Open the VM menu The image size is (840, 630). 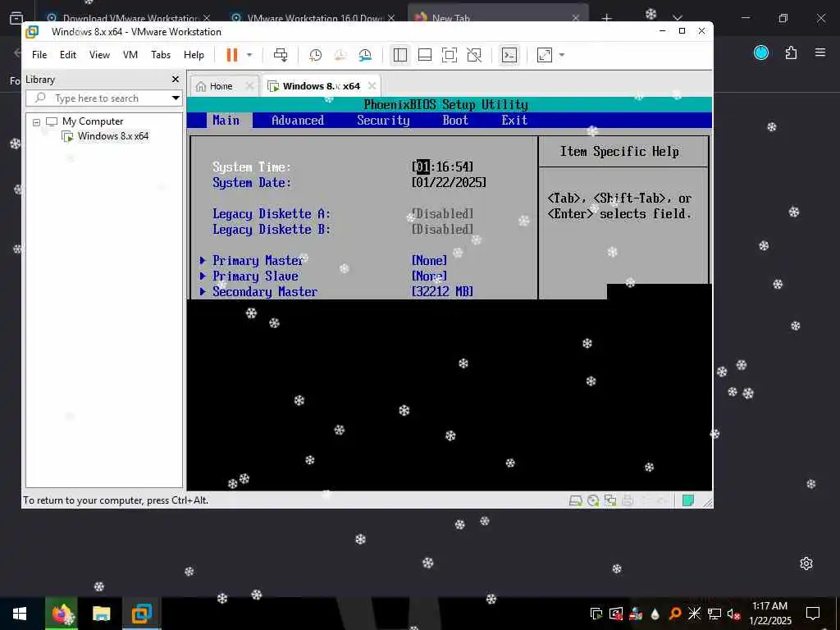(130, 55)
